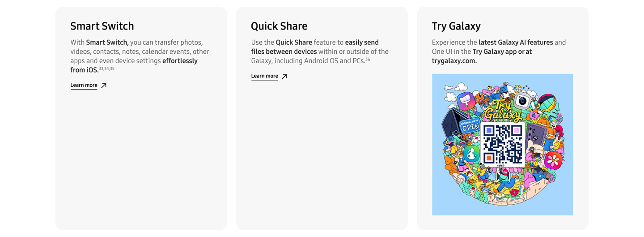Open the Quick Share Learn more link
Viewport: 644px width, 237px height.
pyautogui.click(x=265, y=76)
